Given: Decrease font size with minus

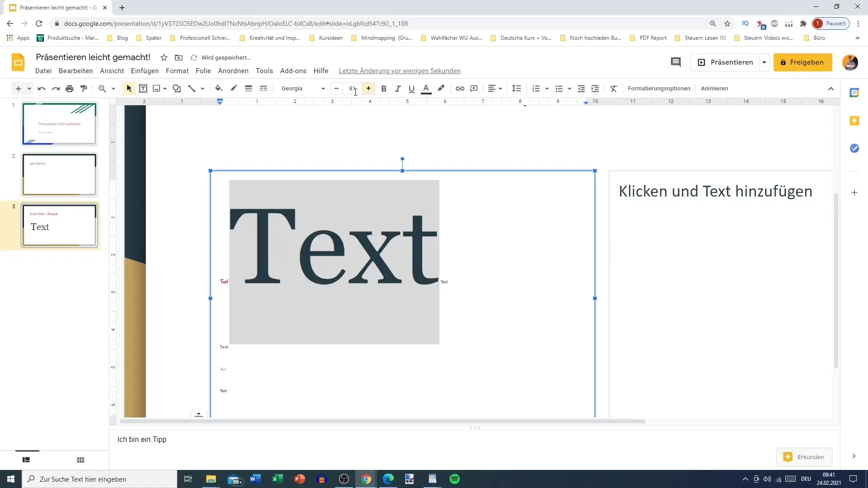Looking at the screenshot, I should click(336, 89).
